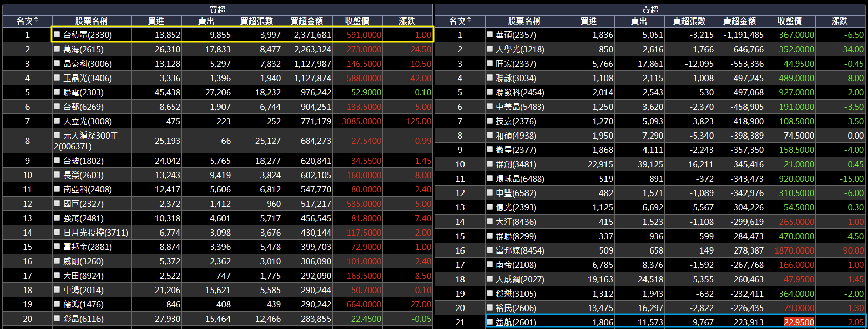
Task: Open stock name 威剛(3260)
Action: tap(83, 261)
